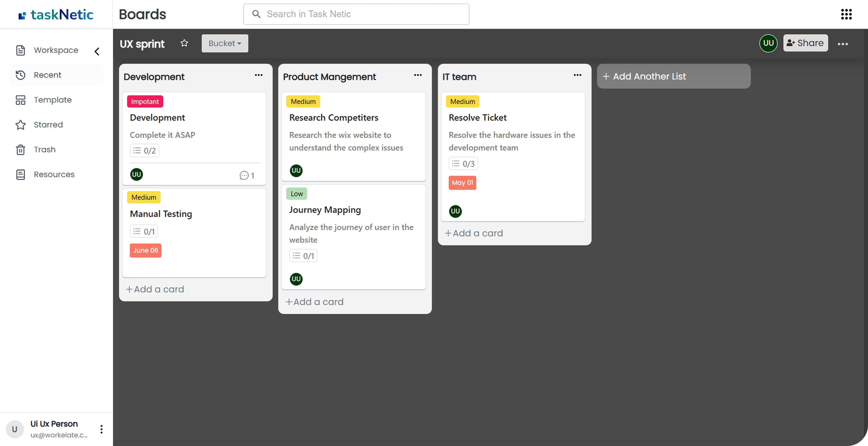Click the Starred star icon in sidebar
The width and height of the screenshot is (868, 446).
pyautogui.click(x=21, y=125)
